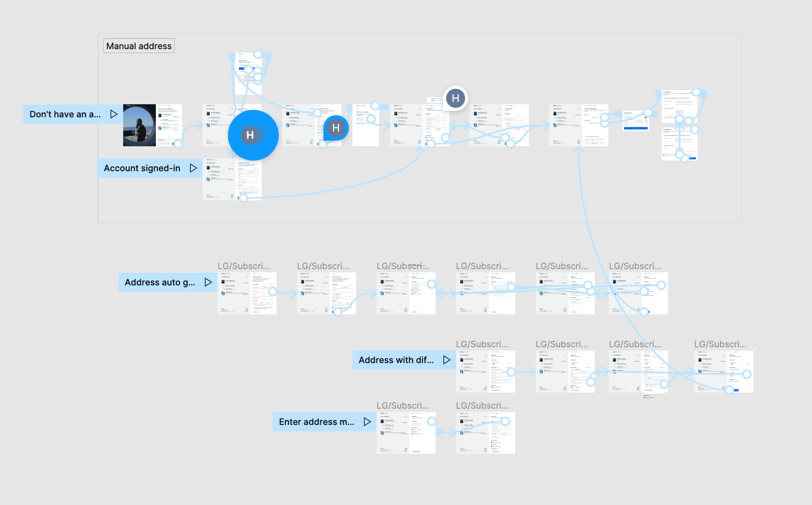Click the "Account signed-in" flow label text
The height and width of the screenshot is (505, 812).
pos(142,168)
